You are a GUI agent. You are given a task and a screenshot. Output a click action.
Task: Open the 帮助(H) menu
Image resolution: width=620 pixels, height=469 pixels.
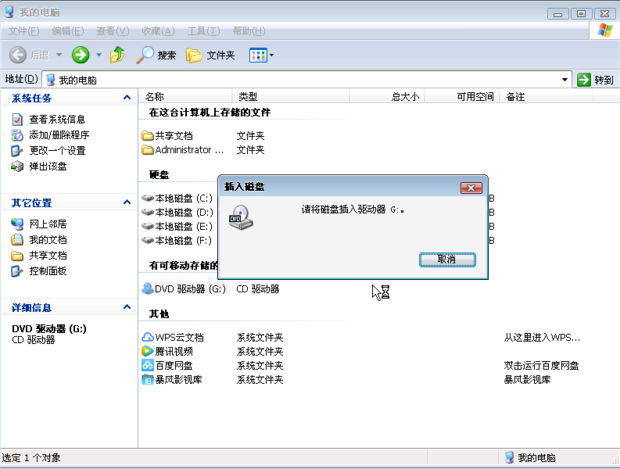249,31
